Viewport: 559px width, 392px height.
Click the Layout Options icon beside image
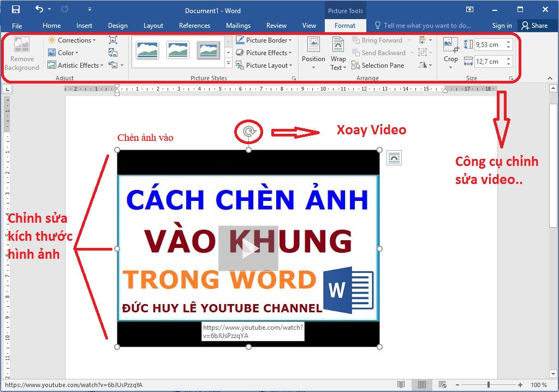pos(394,158)
